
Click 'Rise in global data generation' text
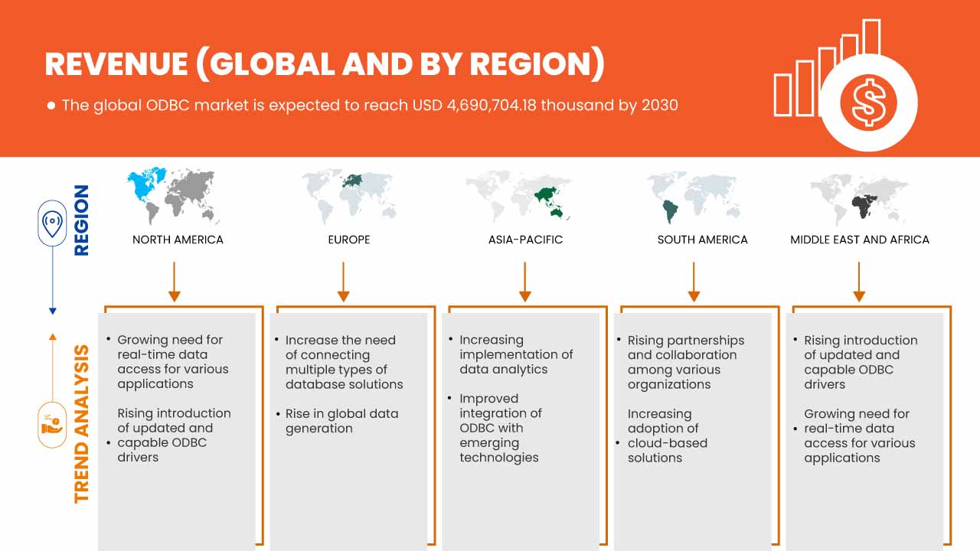click(x=341, y=421)
